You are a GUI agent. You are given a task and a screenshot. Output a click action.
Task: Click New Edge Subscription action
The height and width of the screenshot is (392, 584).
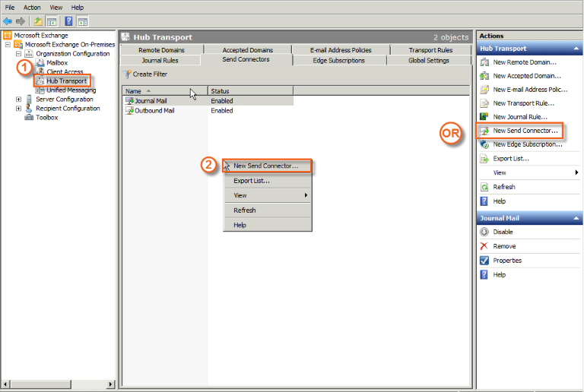coord(528,144)
